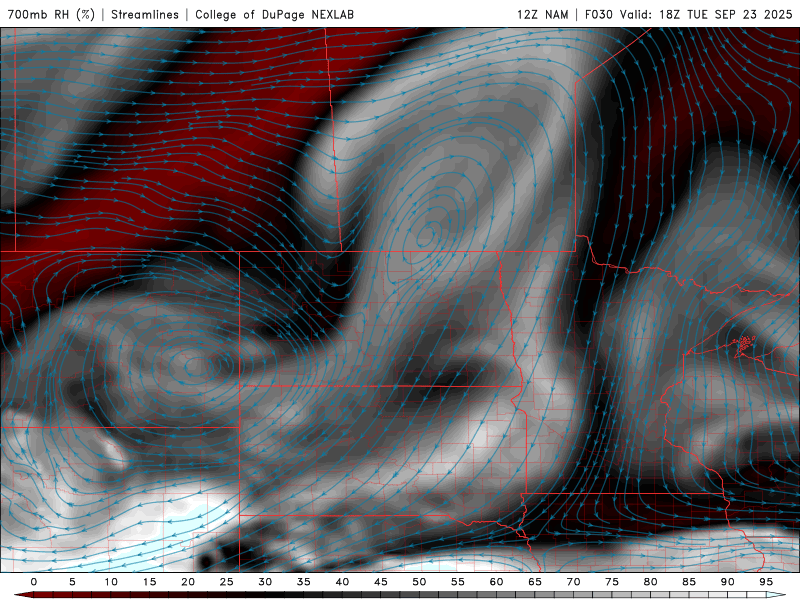Click the "0" label on the color scale
The image size is (800, 600).
click(x=34, y=582)
